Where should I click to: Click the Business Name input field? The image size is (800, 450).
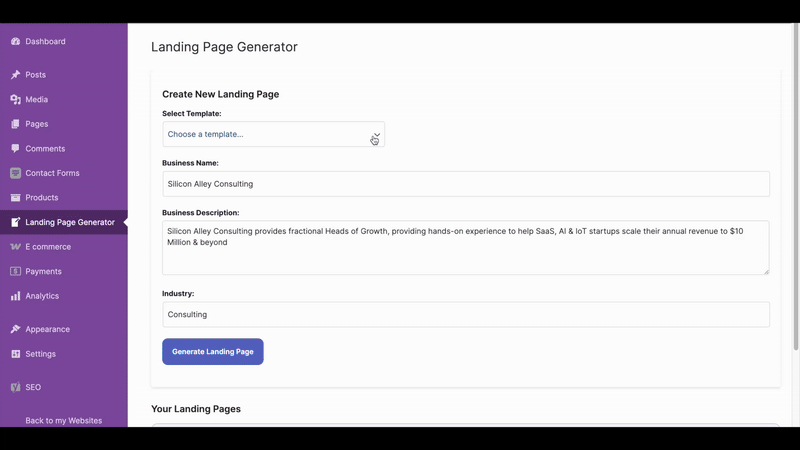(466, 184)
